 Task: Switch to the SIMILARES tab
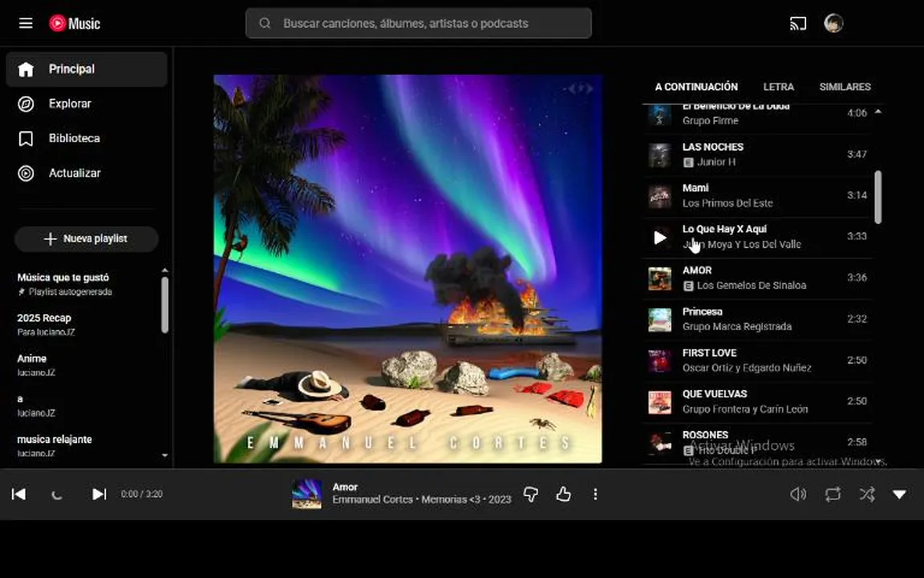click(x=845, y=87)
